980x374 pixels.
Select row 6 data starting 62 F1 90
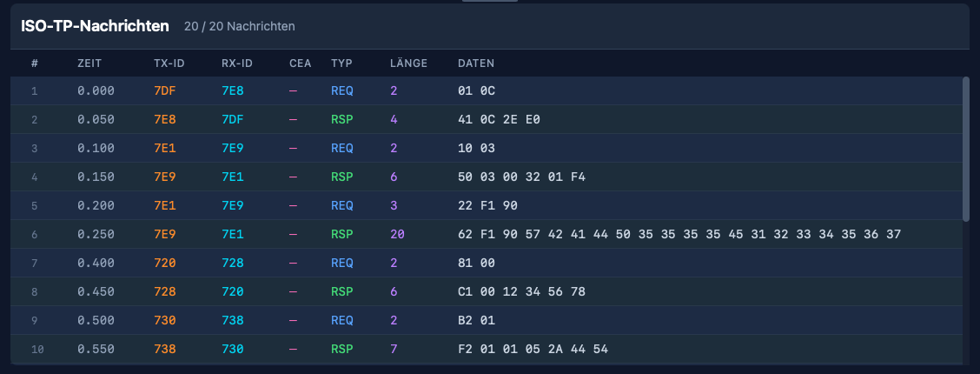[x=679, y=234]
